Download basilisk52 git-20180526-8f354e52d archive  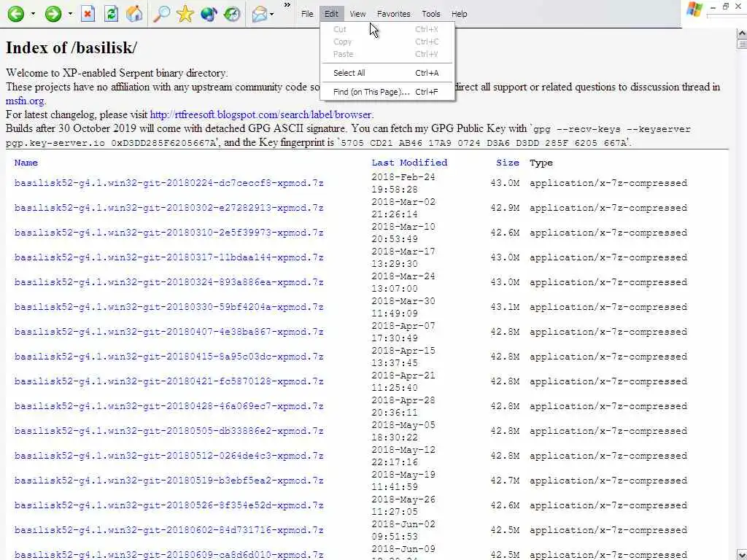tap(169, 505)
